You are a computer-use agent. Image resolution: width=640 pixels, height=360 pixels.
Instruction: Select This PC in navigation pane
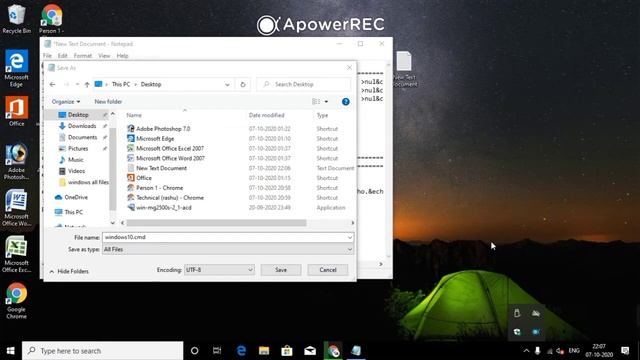click(x=73, y=212)
